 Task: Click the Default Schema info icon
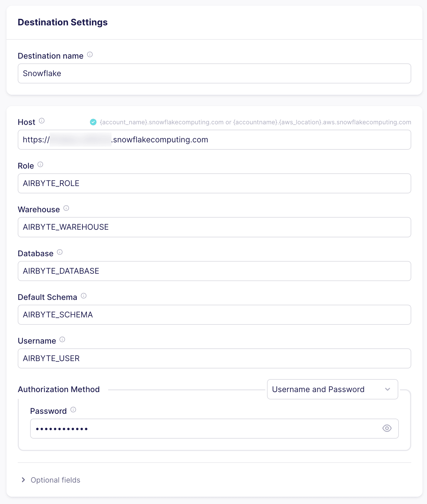coord(83,296)
